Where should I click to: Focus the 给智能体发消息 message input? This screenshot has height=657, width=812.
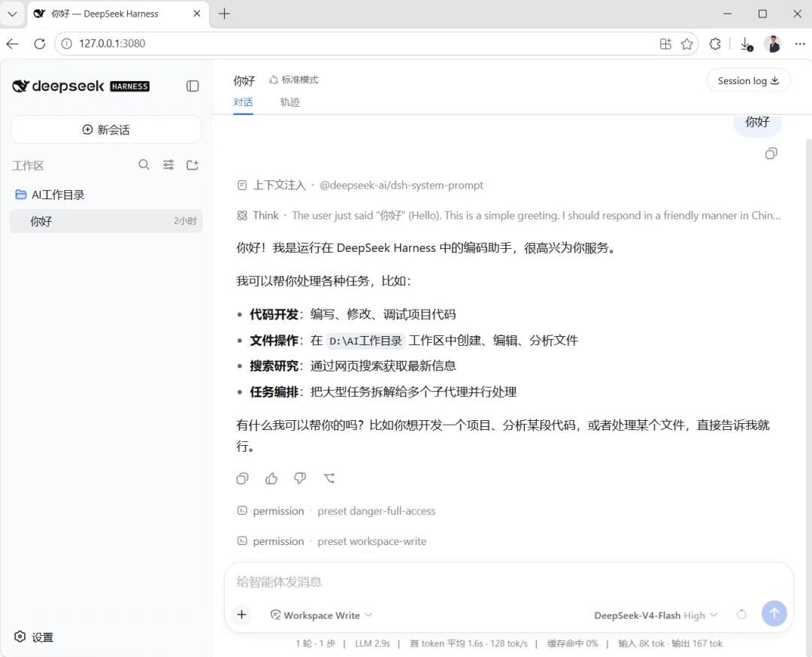coord(508,581)
